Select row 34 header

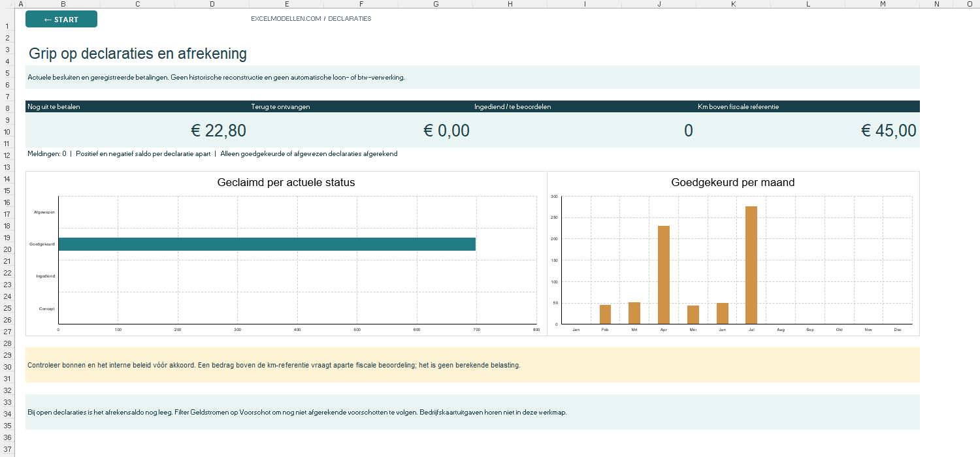point(7,414)
